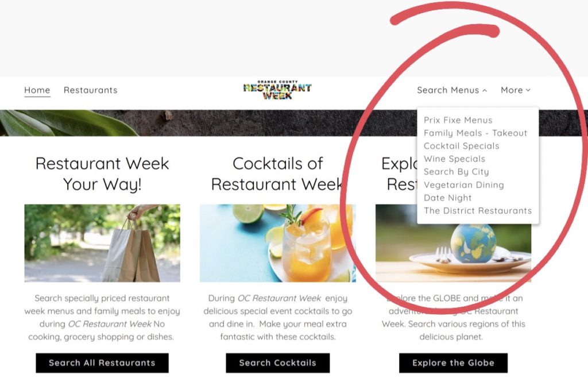The height and width of the screenshot is (382, 588).
Task: Open the shopping bags photo
Action: point(102,243)
